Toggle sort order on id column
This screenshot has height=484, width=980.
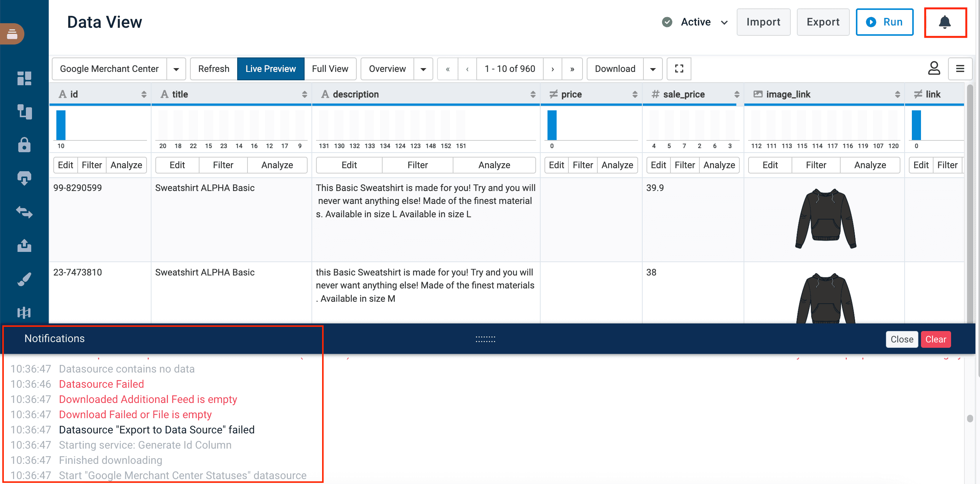(x=144, y=94)
